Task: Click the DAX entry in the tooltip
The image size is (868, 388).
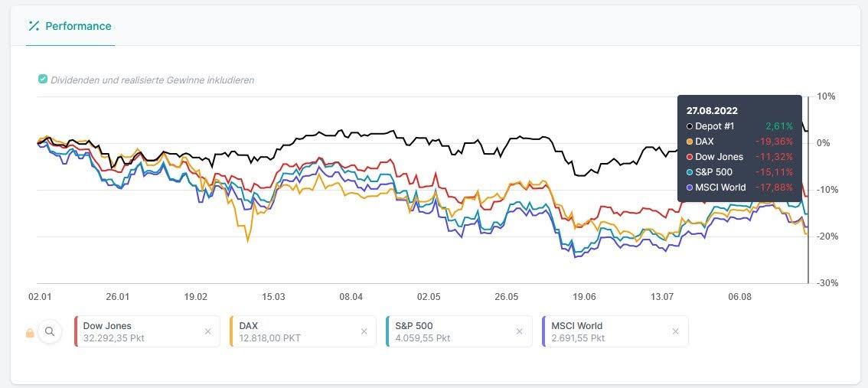Action: pyautogui.click(x=704, y=142)
